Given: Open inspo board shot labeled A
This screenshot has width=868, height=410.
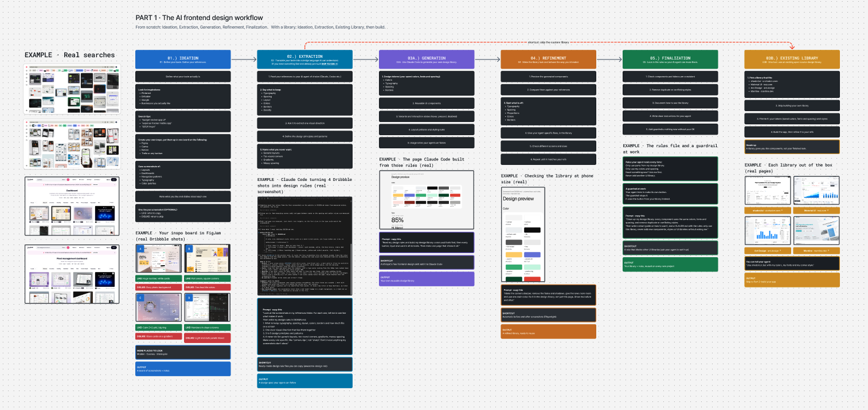Looking at the screenshot, I should [x=158, y=259].
